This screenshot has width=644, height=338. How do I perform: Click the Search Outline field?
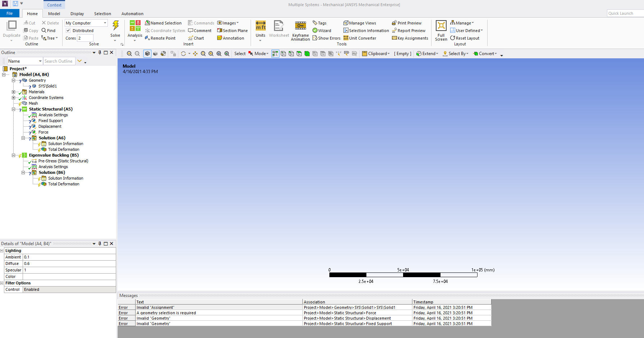point(59,61)
